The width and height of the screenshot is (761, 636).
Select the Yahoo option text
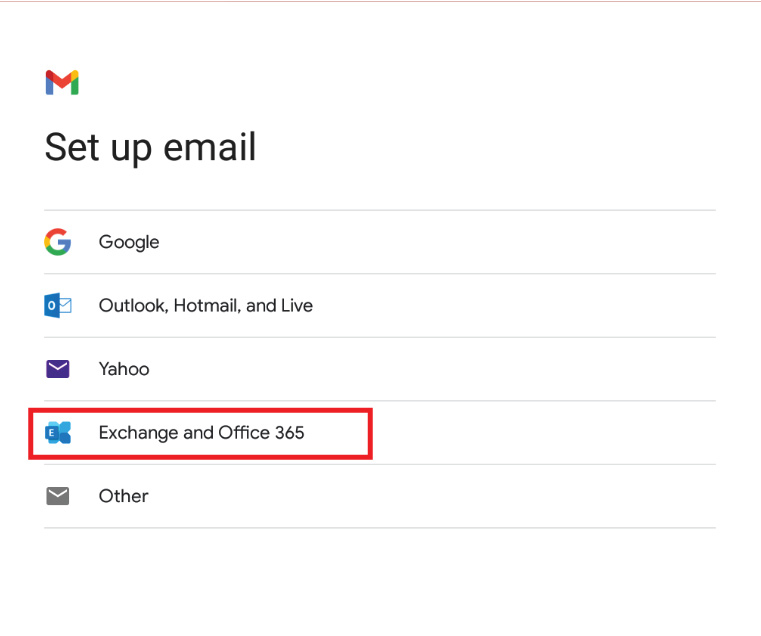[124, 369]
